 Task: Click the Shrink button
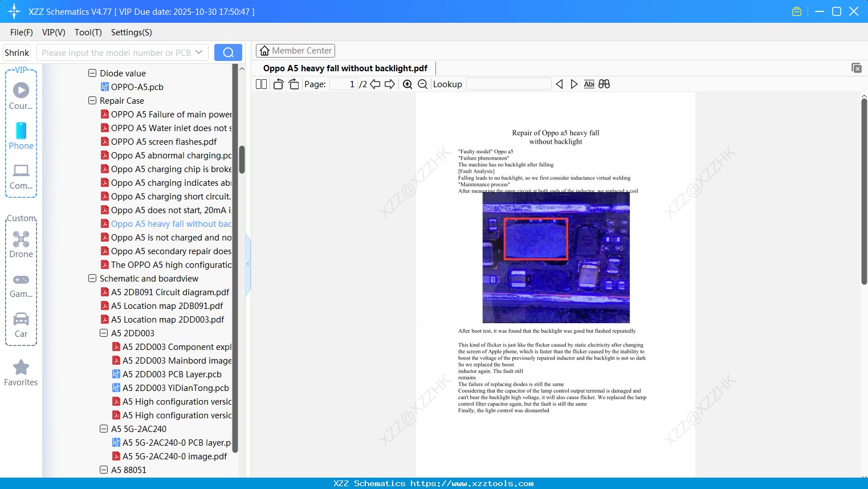pos(17,52)
